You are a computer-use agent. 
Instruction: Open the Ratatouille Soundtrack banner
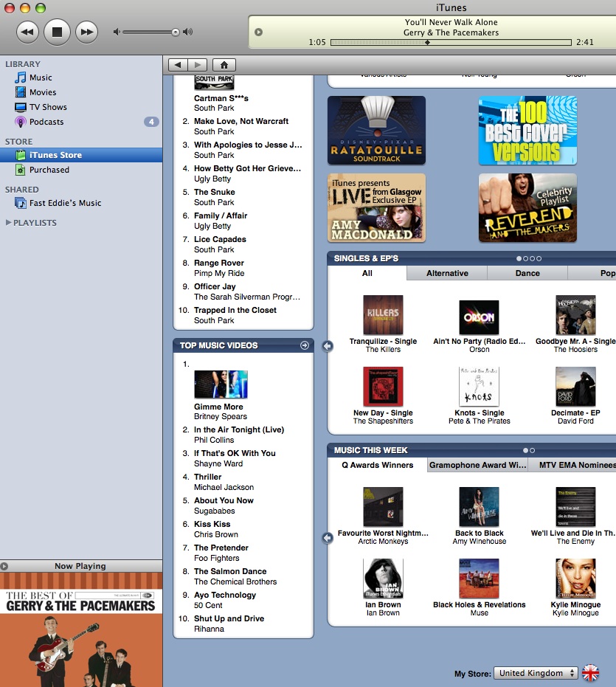pyautogui.click(x=377, y=131)
